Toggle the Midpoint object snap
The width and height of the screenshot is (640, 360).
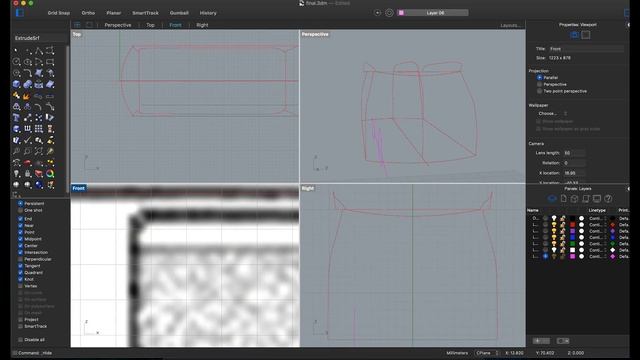click(x=20, y=239)
